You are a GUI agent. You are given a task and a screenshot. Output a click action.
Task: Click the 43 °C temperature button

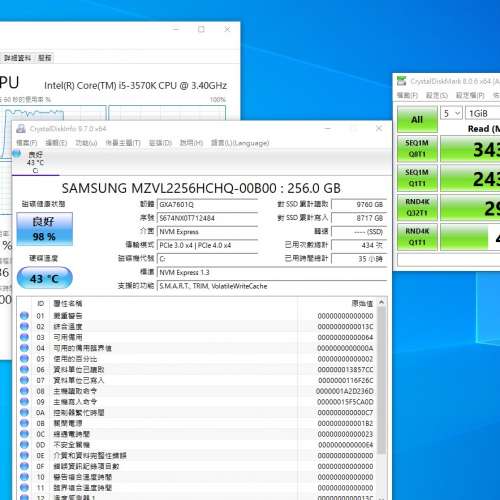click(44, 278)
